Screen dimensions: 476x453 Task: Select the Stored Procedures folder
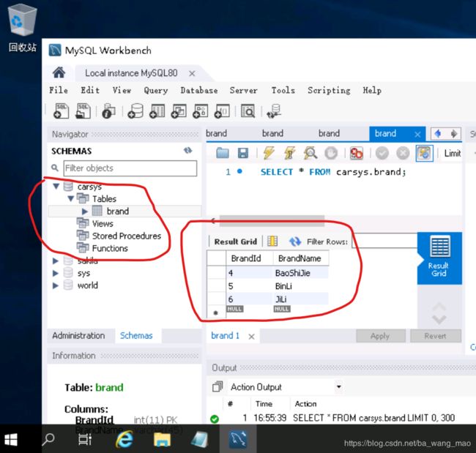coord(126,236)
